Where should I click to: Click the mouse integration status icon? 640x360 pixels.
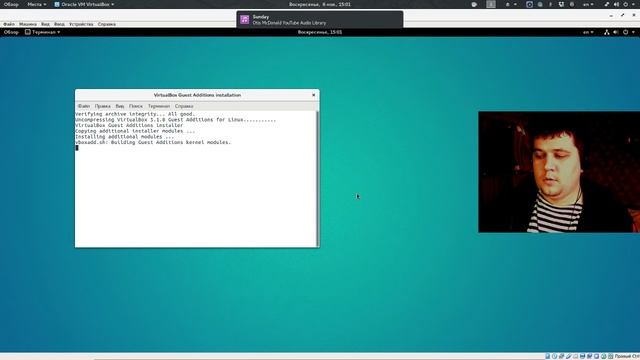coord(603,356)
